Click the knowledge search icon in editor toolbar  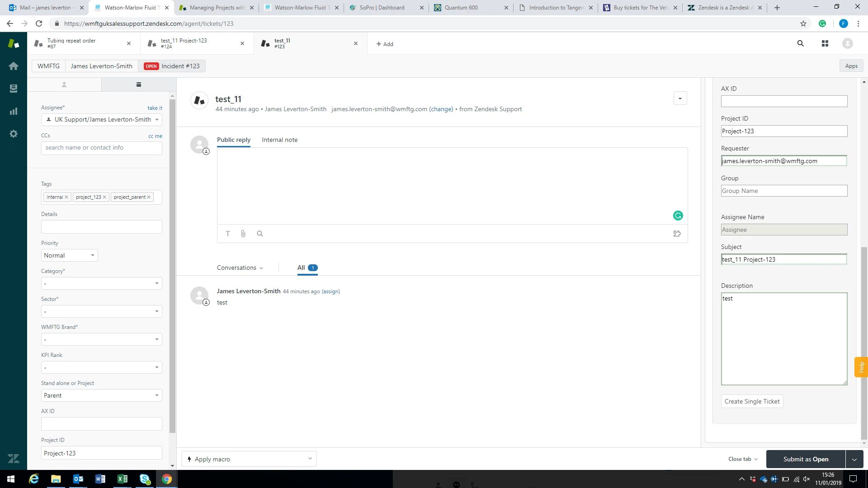point(260,234)
